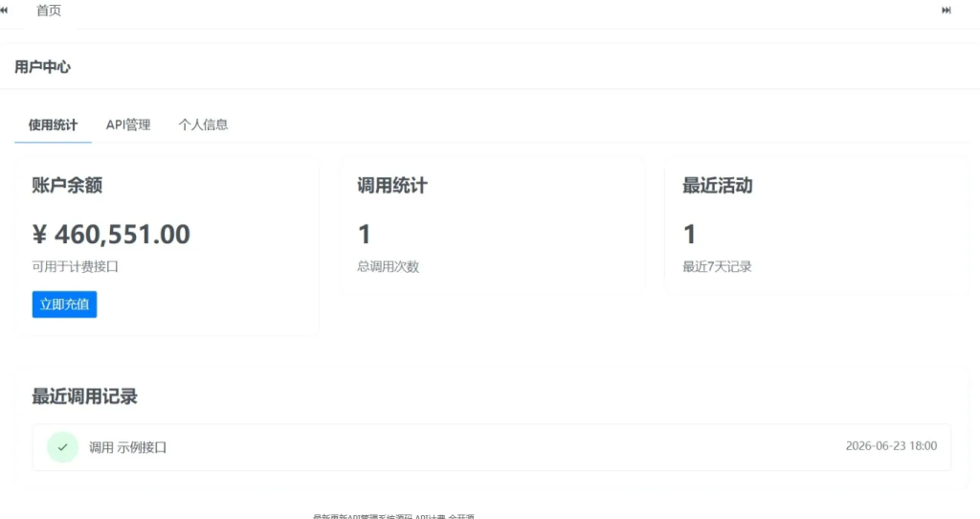Image resolution: width=980 pixels, height=519 pixels.
Task: Open the 首页 tab
Action: 49,11
